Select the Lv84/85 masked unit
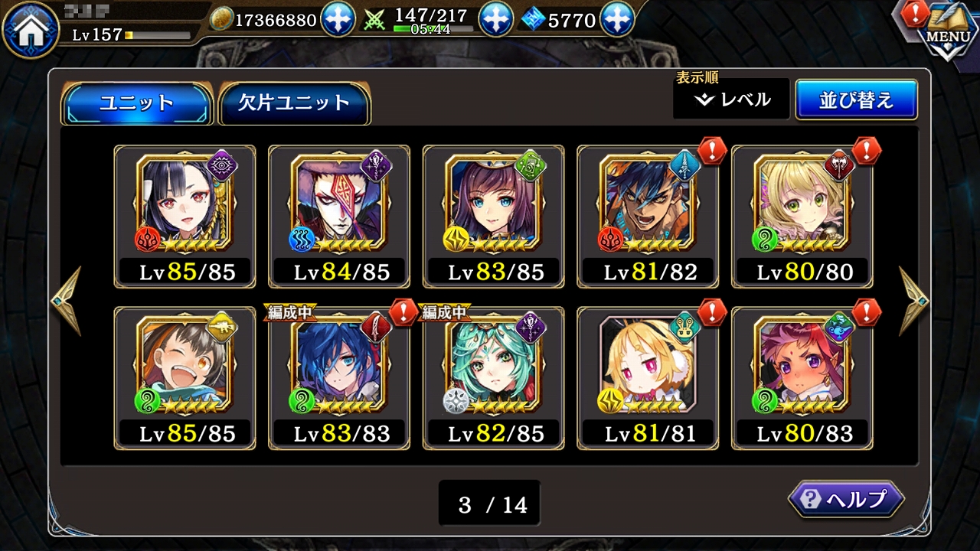The image size is (980, 551). 339,217
